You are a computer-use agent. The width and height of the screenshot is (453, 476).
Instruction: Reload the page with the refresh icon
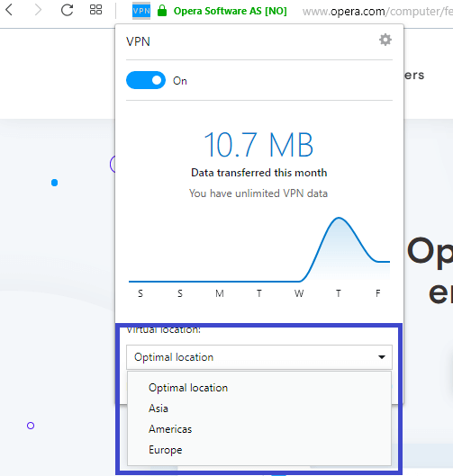pos(67,10)
